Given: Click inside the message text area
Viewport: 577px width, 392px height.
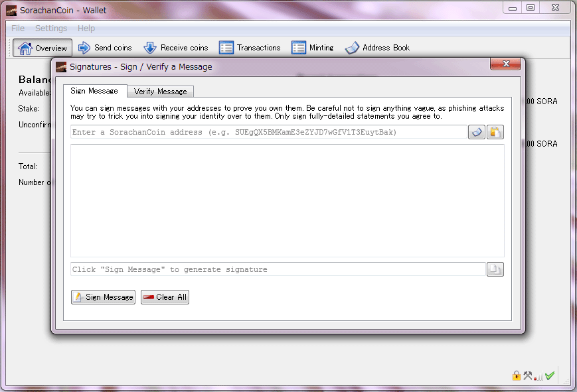Looking at the screenshot, I should tap(287, 200).
